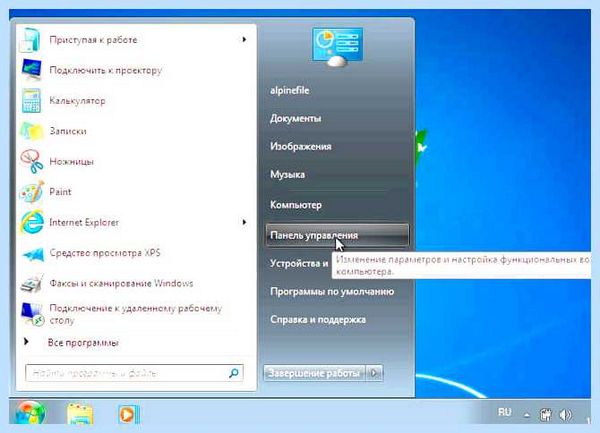Screen dimensions: 600x433
Task: Focus the Start menu search field
Action: 134,373
